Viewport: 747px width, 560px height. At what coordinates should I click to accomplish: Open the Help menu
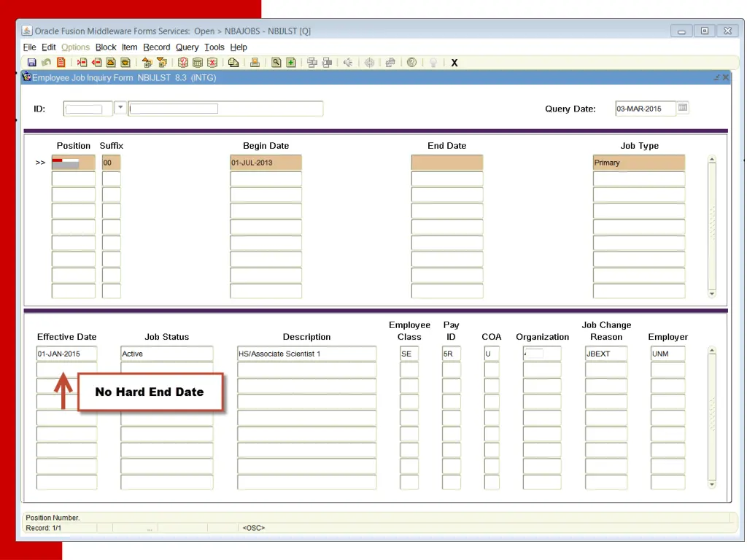(239, 47)
